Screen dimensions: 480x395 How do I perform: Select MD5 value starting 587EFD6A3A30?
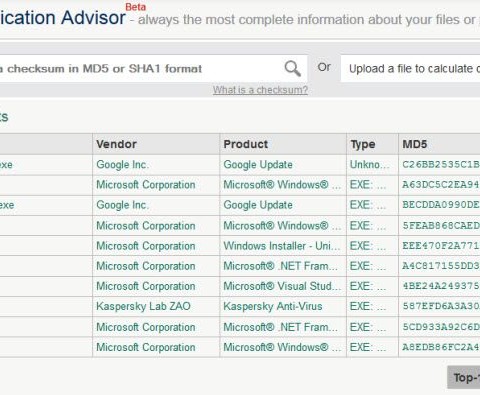coord(441,306)
